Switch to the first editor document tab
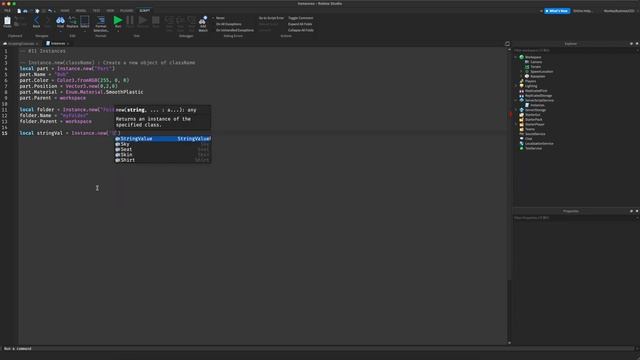The image size is (640, 360). tap(21, 43)
